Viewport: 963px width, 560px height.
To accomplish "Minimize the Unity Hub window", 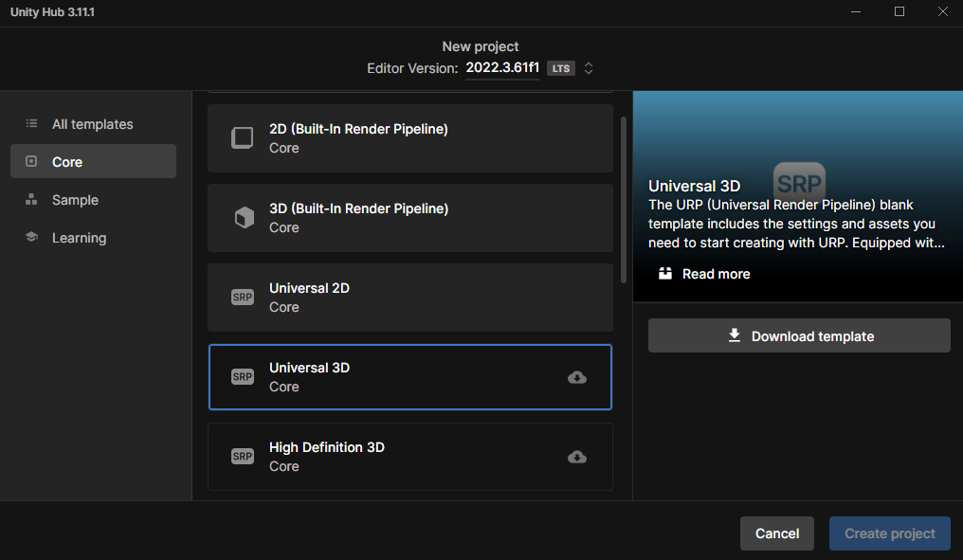I will [856, 11].
